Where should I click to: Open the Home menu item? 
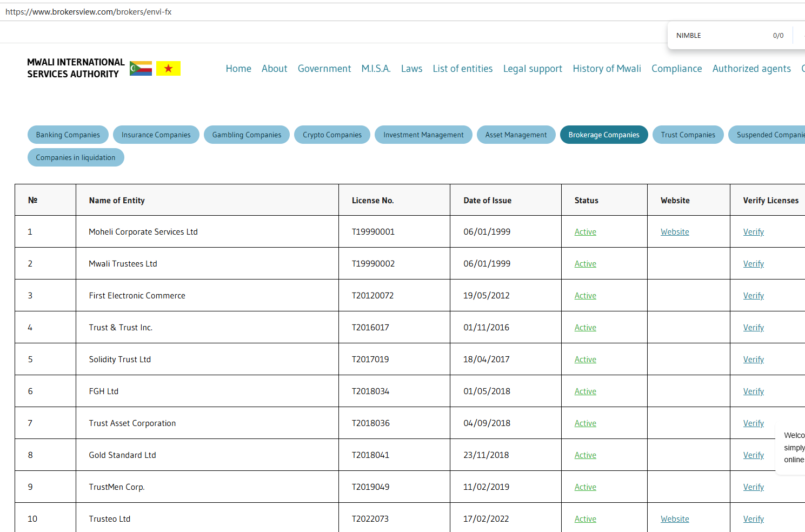coord(238,69)
